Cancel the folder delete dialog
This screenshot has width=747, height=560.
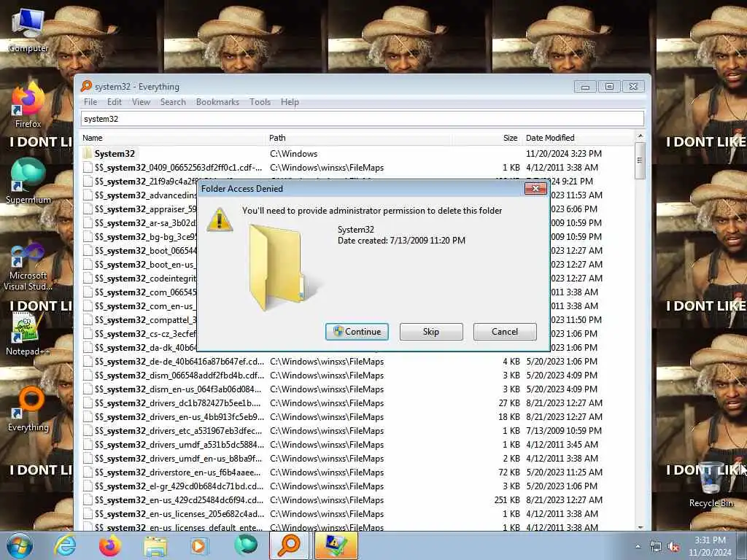[x=505, y=332]
